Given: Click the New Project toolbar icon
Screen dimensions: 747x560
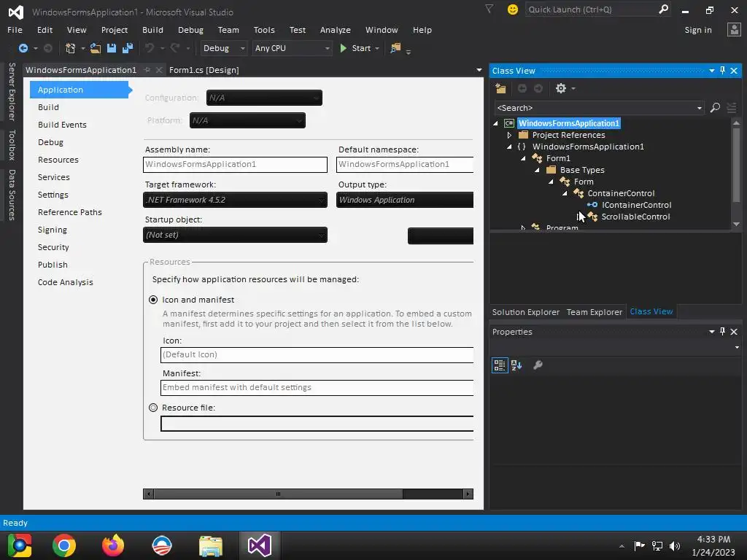Looking at the screenshot, I should 71,48.
